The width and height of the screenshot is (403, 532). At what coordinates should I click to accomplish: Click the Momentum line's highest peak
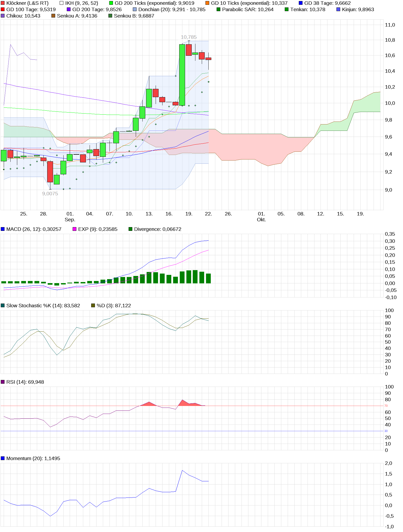pos(182,470)
